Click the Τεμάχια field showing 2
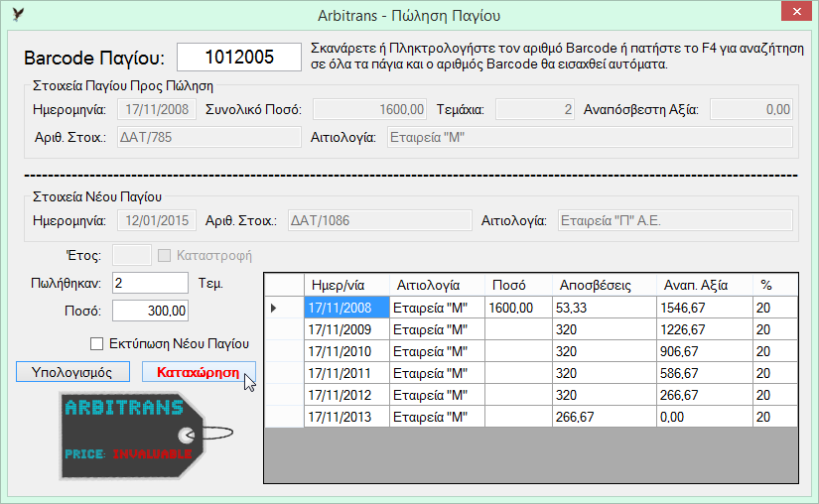Viewport: 819px width, 504px height. [535, 109]
